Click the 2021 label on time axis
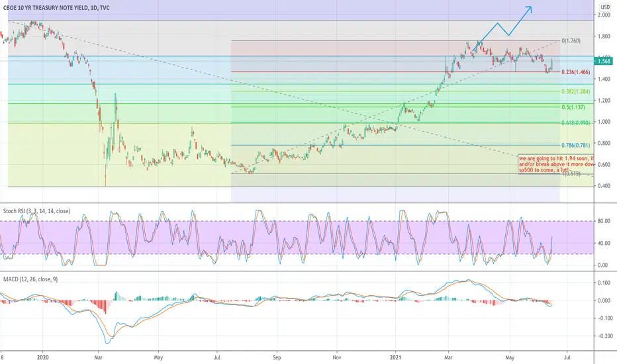Image resolution: width=617 pixels, height=364 pixels. tap(395, 357)
